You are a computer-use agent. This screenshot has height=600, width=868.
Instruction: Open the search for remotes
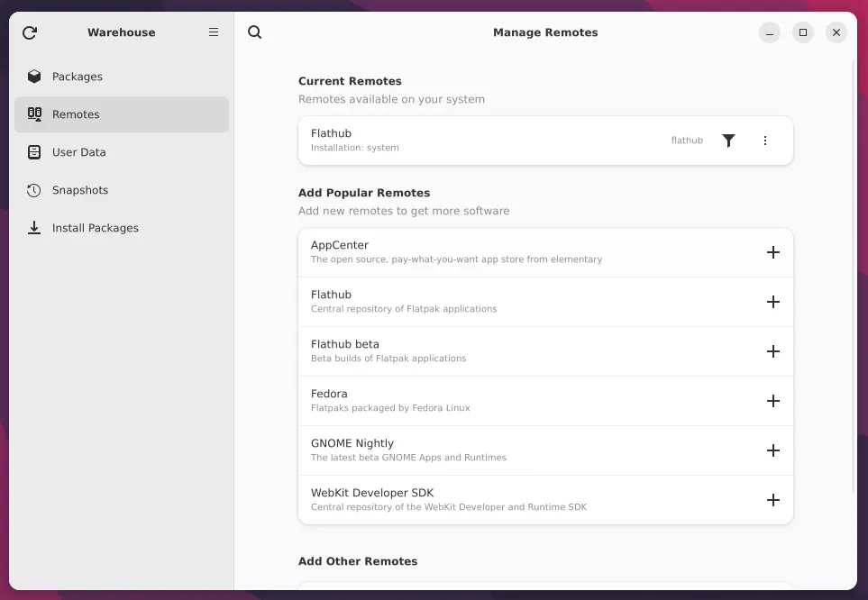tap(255, 32)
